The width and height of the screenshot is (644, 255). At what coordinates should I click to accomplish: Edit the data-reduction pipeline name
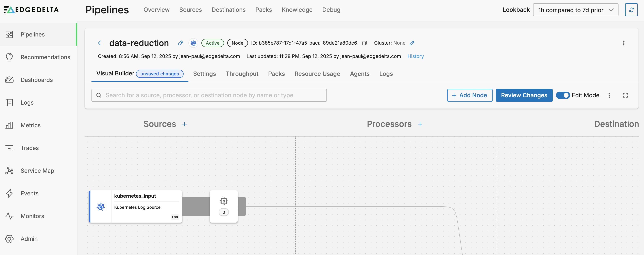click(x=180, y=43)
